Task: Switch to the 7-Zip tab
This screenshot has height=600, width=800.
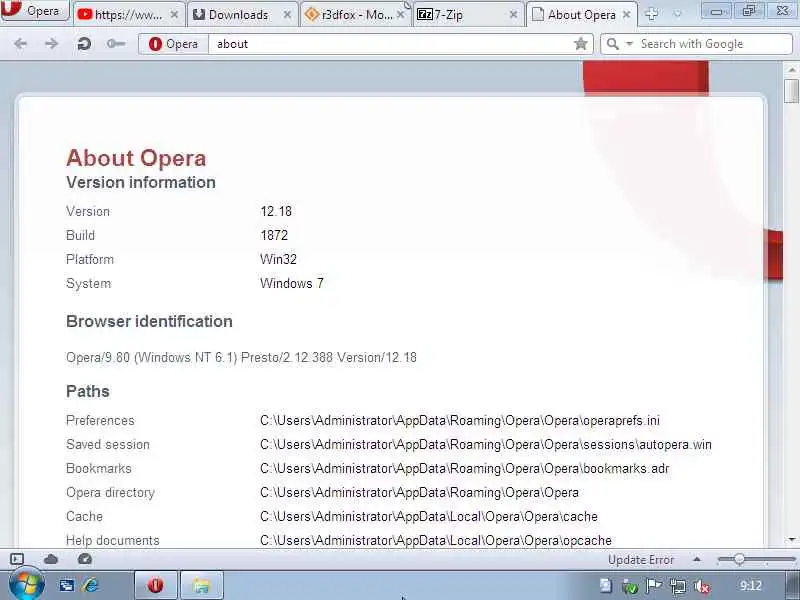Action: coord(468,15)
